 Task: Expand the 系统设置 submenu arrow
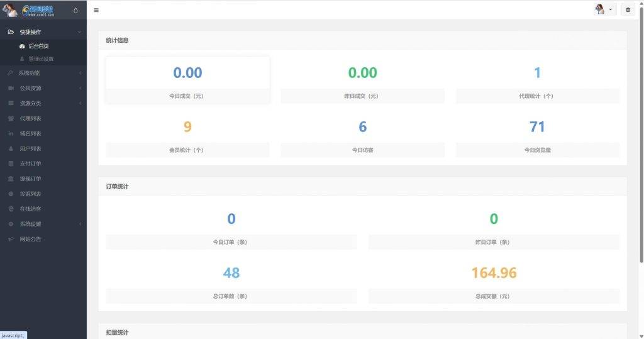point(80,224)
